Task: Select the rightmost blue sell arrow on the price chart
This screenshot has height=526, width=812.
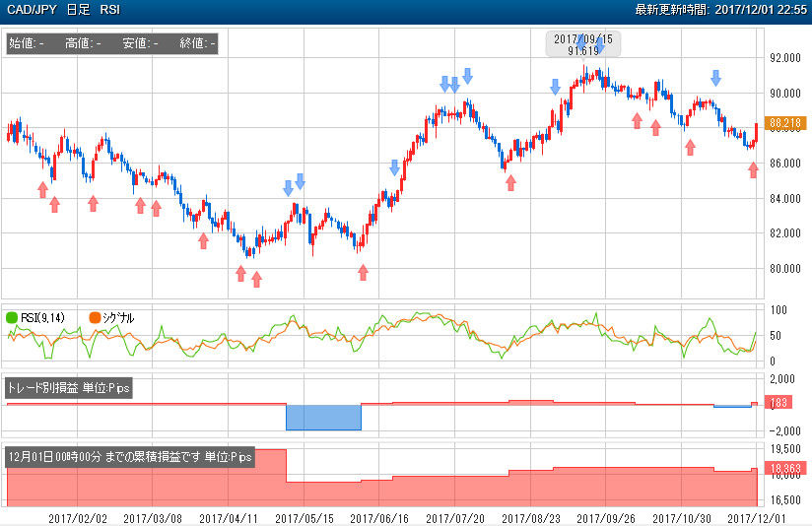Action: point(715,78)
